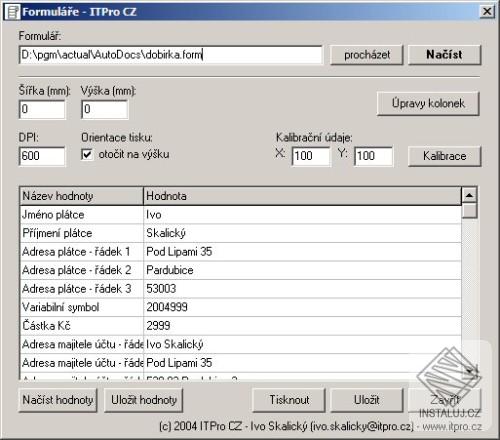The width and height of the screenshot is (500, 440).
Task: Select the Variabilní symbol row label
Action: [x=82, y=307]
